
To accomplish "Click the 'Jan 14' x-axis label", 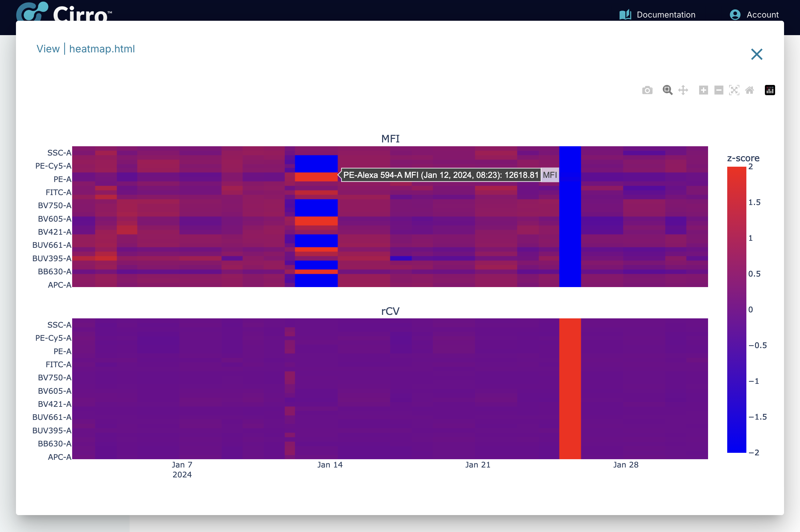I will 330,465.
